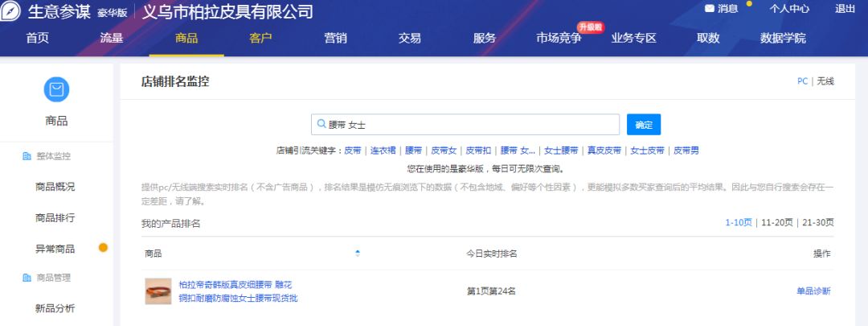Click the blue shopping bag 商品 icon
The image size is (868, 326).
click(56, 90)
